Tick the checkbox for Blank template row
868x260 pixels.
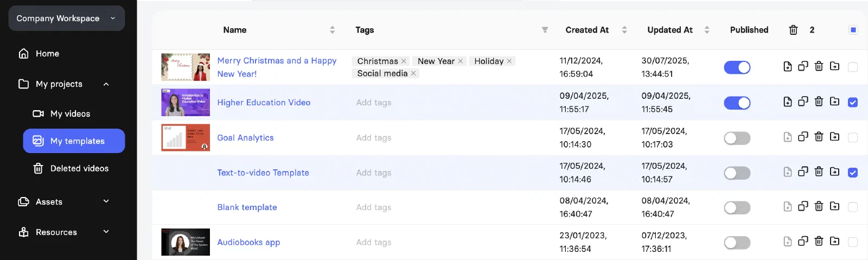tap(853, 207)
